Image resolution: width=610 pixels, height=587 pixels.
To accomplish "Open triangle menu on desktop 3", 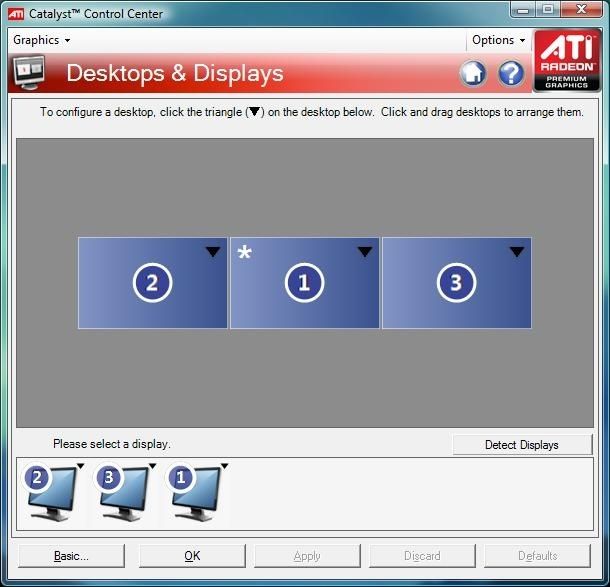I will 517,252.
